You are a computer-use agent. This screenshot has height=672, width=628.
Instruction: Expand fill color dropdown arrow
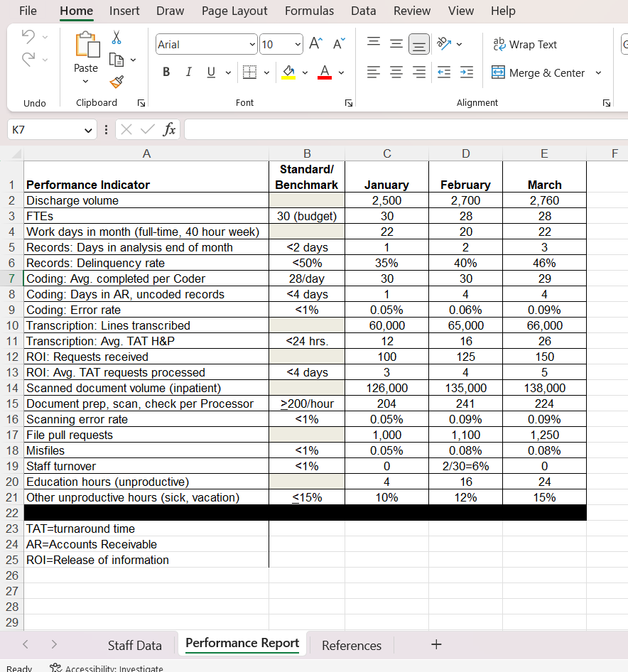click(x=305, y=73)
